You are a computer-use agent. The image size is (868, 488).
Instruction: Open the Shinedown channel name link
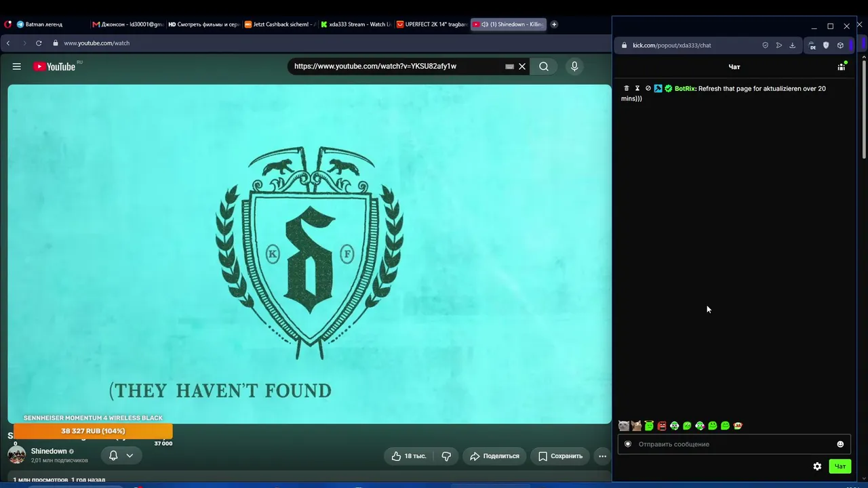pos(49,451)
